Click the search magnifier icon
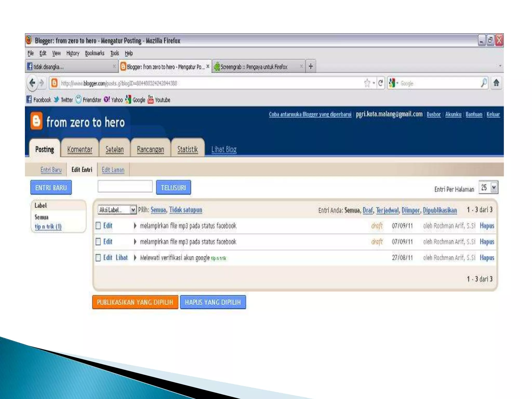 pyautogui.click(x=484, y=83)
